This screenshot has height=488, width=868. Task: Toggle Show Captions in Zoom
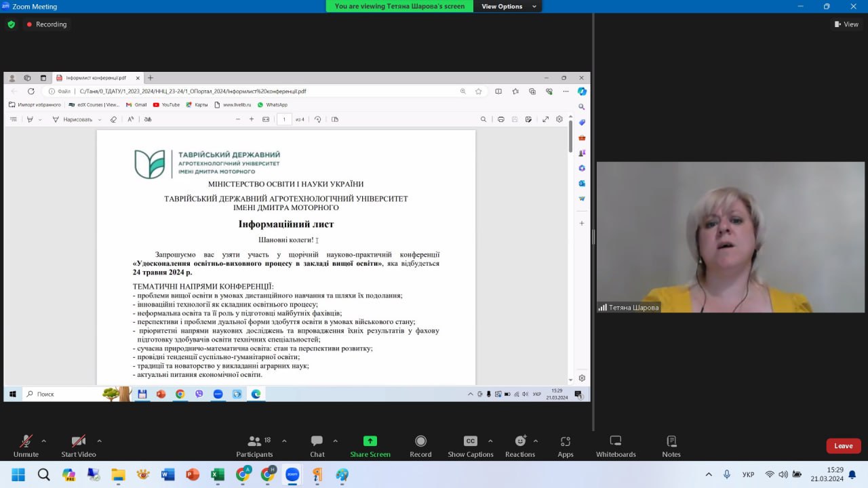pos(471,446)
